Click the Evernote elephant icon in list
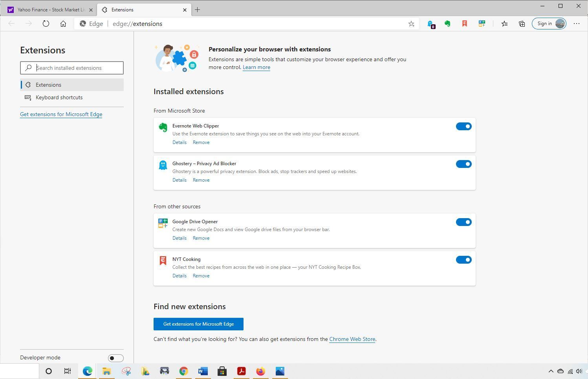Screen dimensions: 588x379 pos(163,128)
